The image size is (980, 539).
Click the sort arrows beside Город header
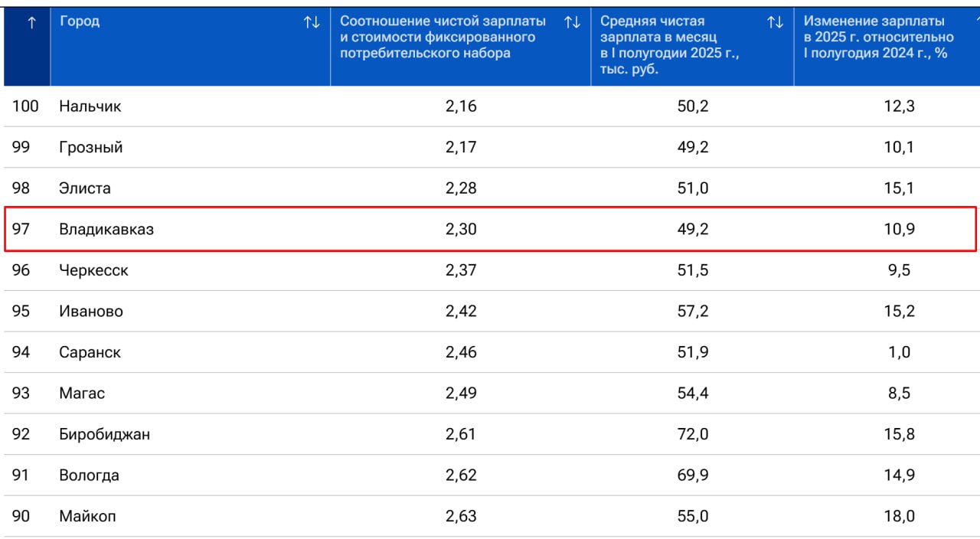click(x=312, y=23)
